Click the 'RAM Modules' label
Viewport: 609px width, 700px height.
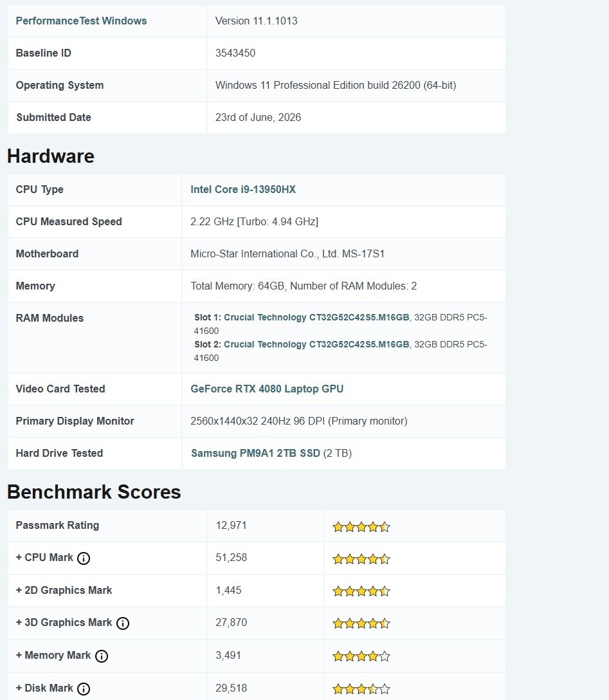pos(50,318)
